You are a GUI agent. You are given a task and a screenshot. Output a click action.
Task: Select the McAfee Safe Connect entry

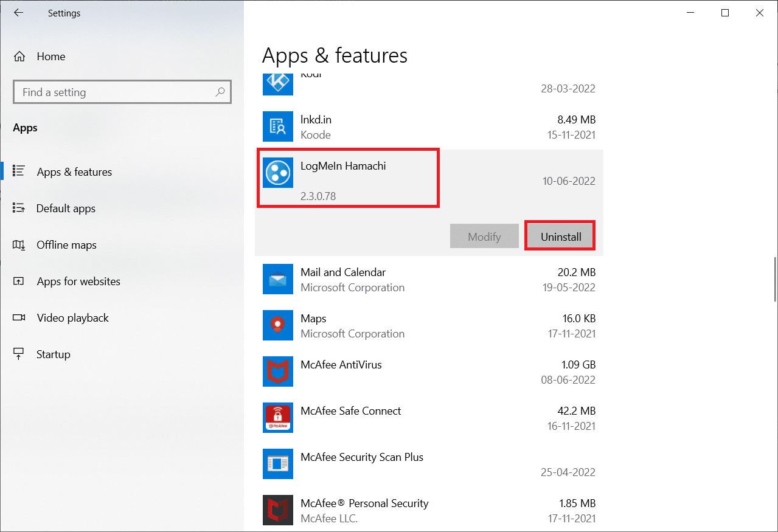[429, 418]
